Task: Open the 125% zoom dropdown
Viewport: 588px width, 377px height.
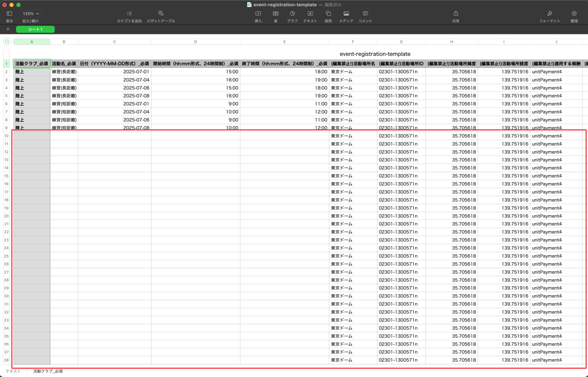Action: [30, 14]
